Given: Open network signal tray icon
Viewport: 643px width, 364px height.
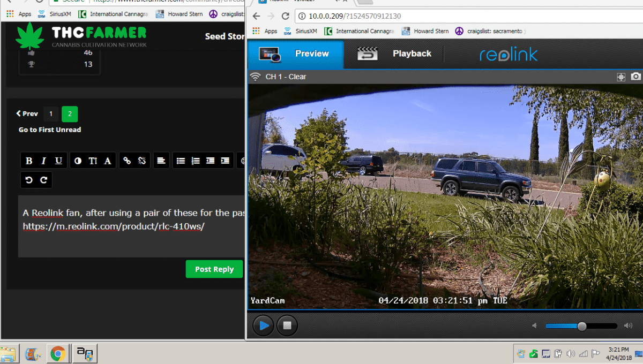Looking at the screenshot, I should pyautogui.click(x=582, y=353).
